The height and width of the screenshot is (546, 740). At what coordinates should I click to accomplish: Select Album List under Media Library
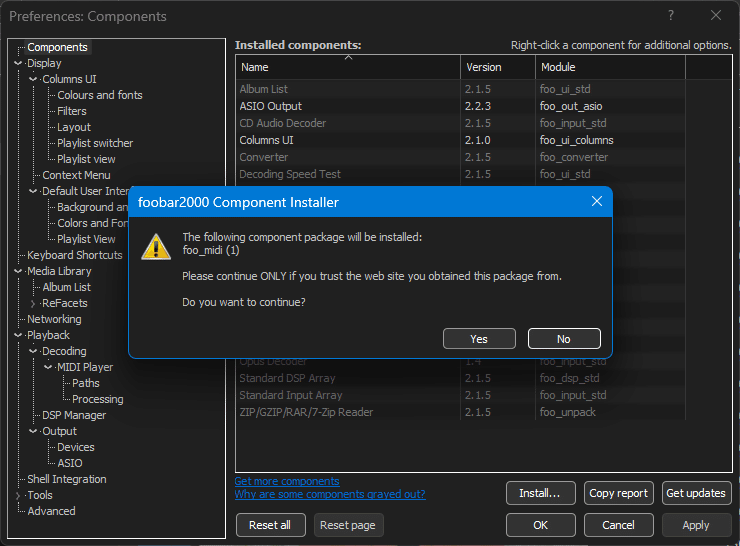[67, 287]
